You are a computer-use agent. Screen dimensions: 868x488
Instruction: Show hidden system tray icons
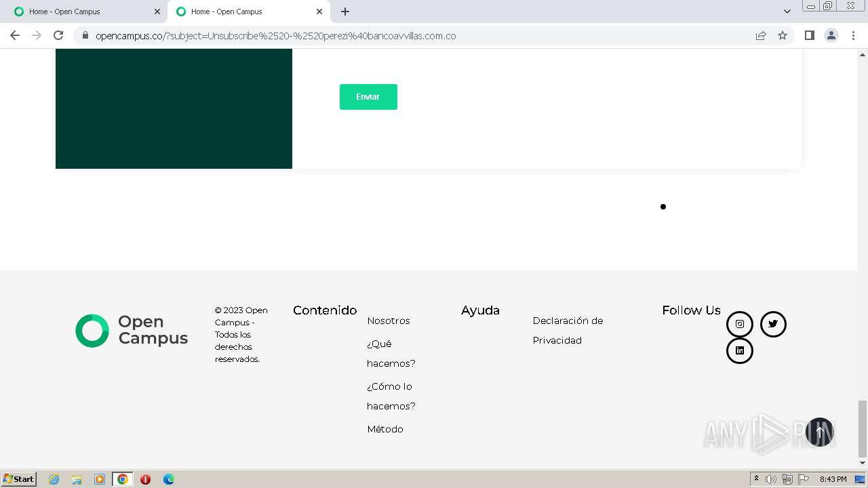tap(756, 479)
